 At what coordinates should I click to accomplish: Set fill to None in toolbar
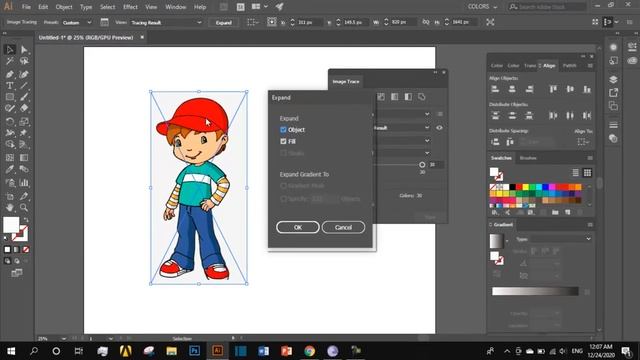[x=26, y=249]
